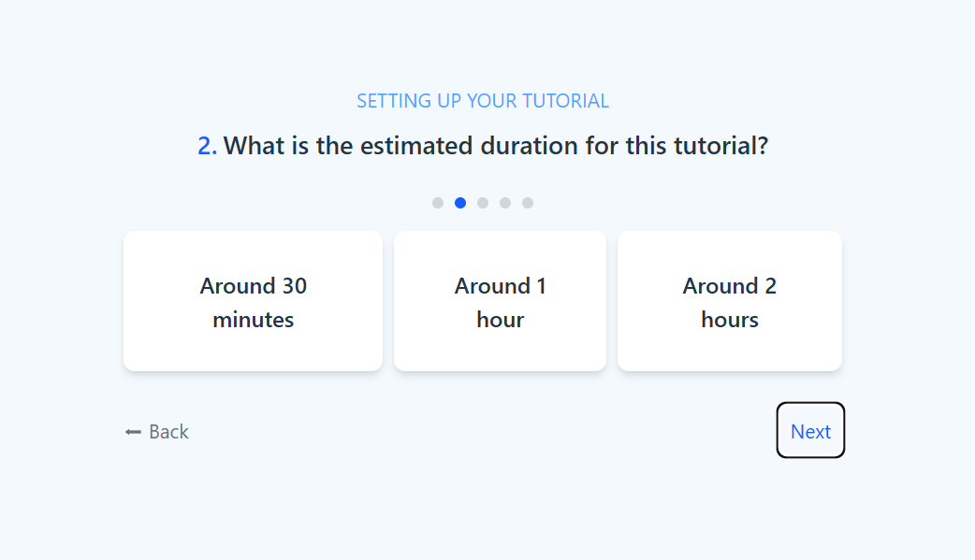Click the "Next" text label inside button
The image size is (975, 560).
(810, 430)
